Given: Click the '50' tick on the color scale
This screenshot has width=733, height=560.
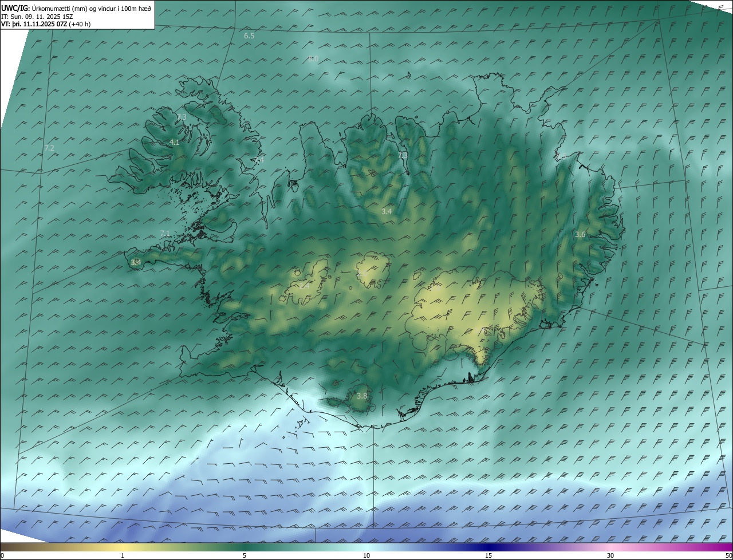Looking at the screenshot, I should click(x=728, y=556).
